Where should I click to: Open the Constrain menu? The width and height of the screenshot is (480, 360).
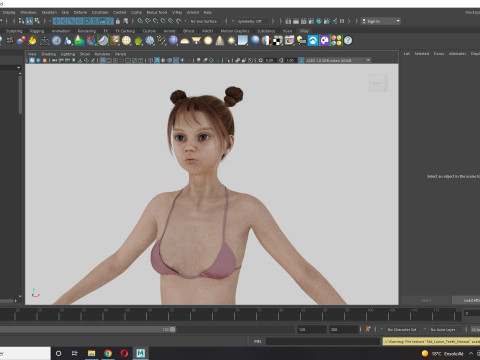(x=100, y=12)
